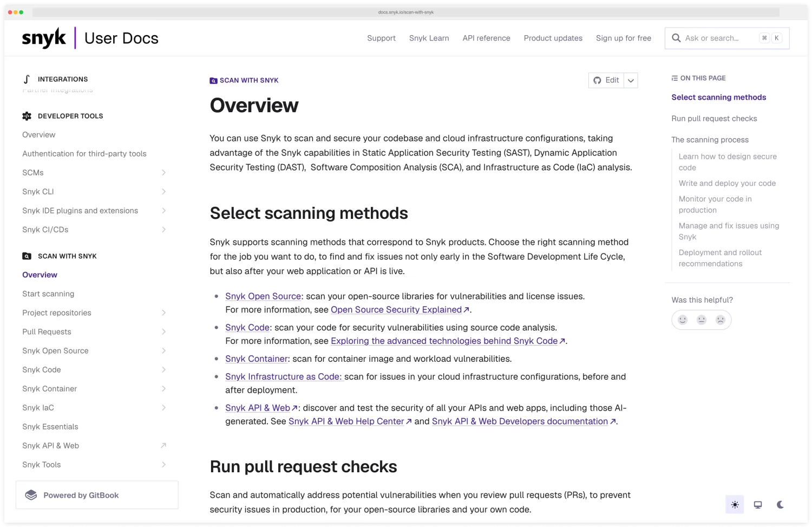The image size is (812, 527).
Task: Jump to Monitor your code in production
Action: tap(715, 204)
